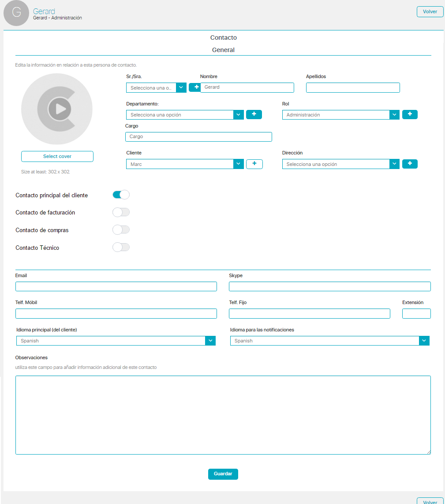The height and width of the screenshot is (504, 445).
Task: Click the Select cover button
Action: (x=57, y=156)
